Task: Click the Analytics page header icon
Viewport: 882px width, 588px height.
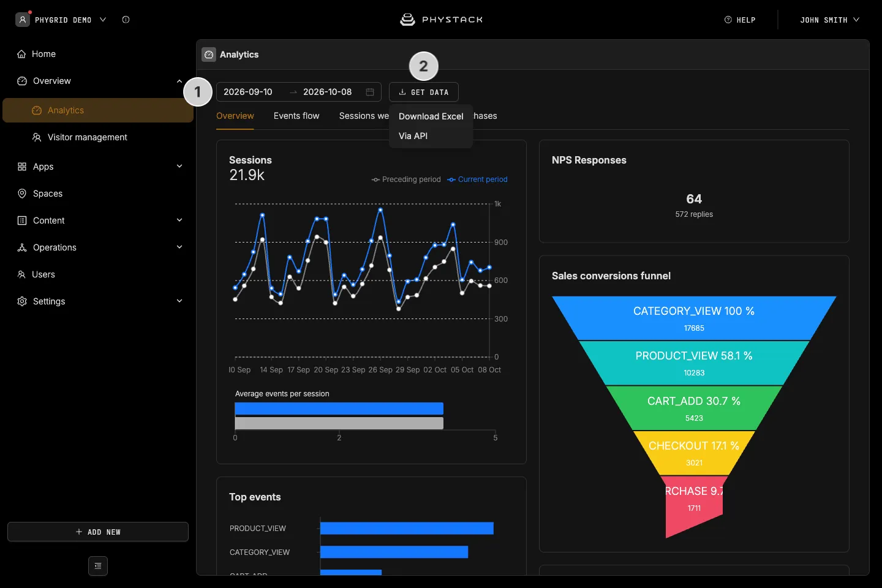Action: coord(209,55)
